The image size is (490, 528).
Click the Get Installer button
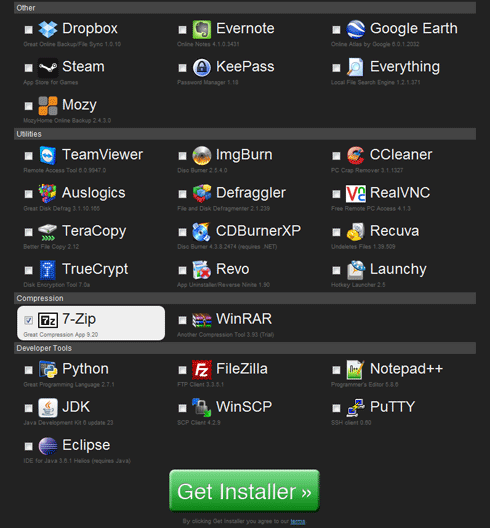244,491
